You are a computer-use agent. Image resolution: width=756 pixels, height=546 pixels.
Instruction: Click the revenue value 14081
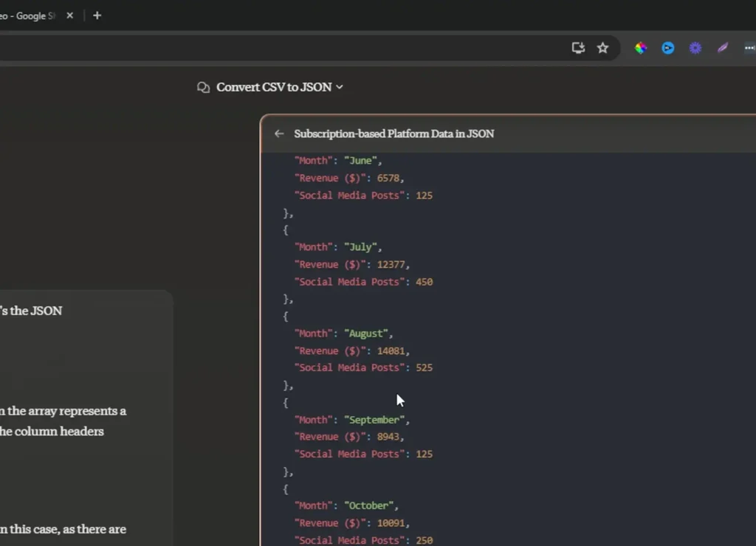tap(391, 350)
